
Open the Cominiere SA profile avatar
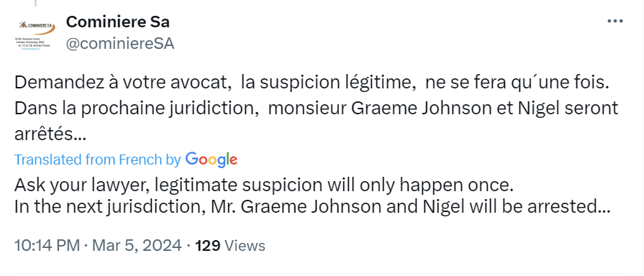[35, 35]
